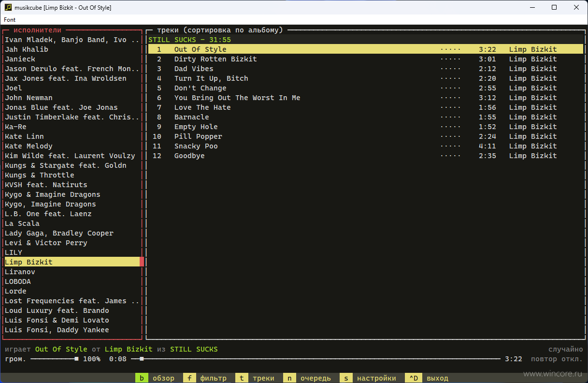
Task: Select artist Ka-Re
Action: pyautogui.click(x=72, y=127)
